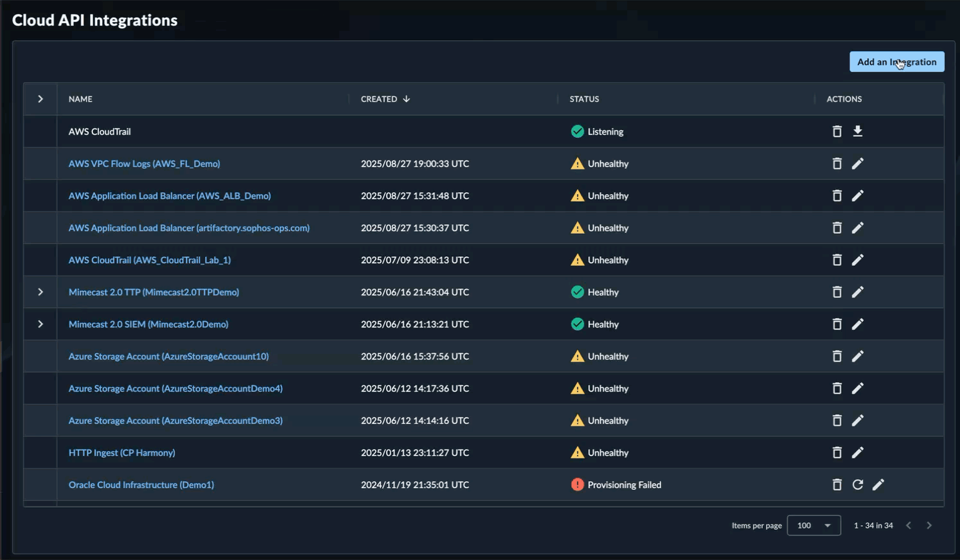Open the Items per page dropdown

point(813,525)
